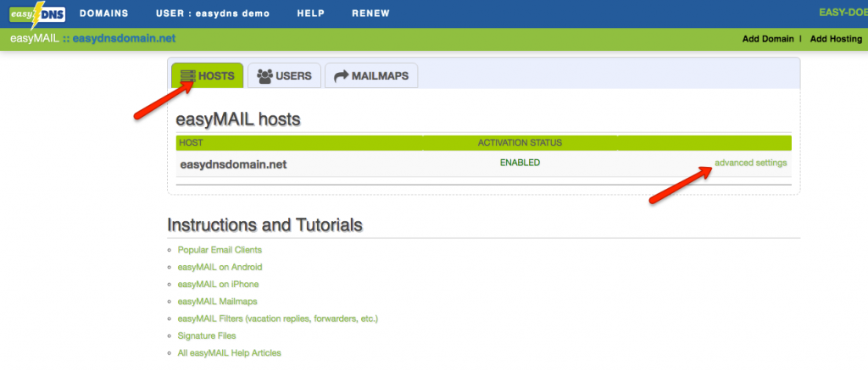Open the Signature Files article

[207, 335]
